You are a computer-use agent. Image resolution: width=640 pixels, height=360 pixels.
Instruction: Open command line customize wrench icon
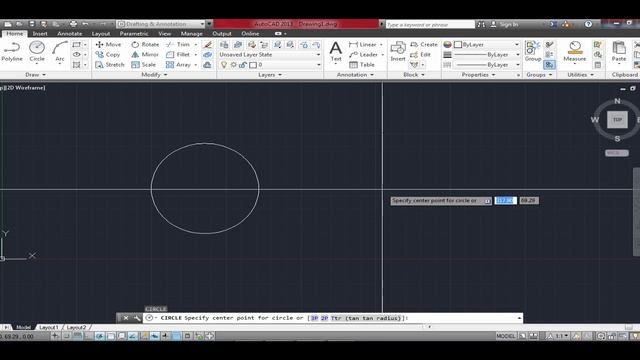point(137,318)
